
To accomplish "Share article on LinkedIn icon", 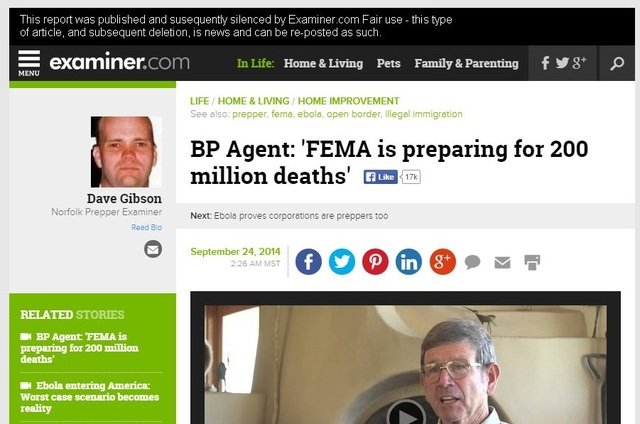I will [409, 262].
